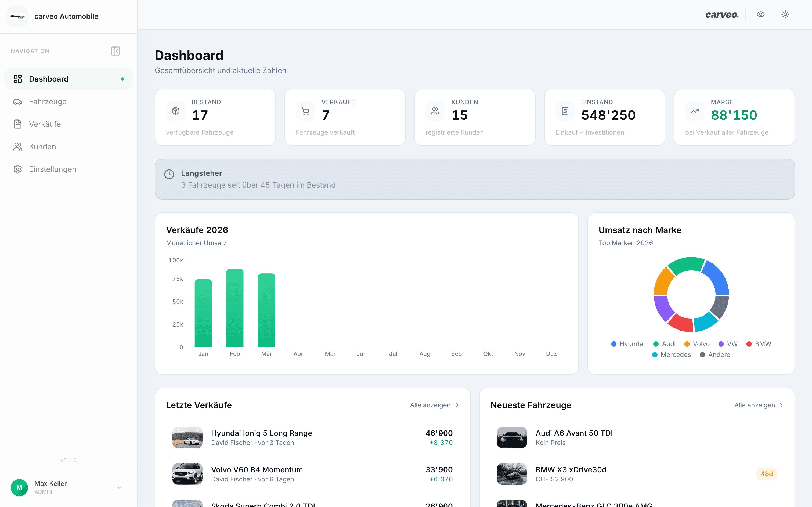
Task: Click the Mär bar in Verkäufe chart
Action: pyautogui.click(x=267, y=310)
